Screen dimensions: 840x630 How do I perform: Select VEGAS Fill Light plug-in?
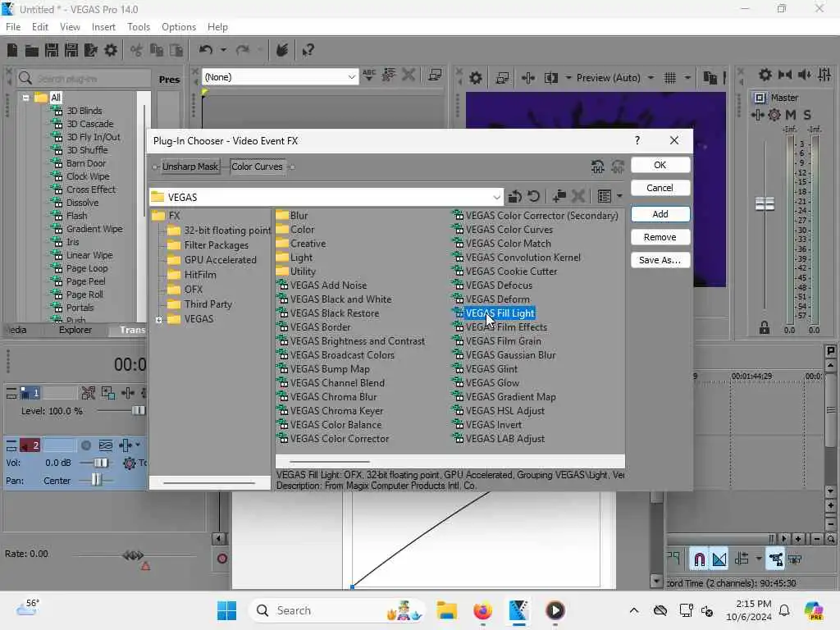coord(500,313)
